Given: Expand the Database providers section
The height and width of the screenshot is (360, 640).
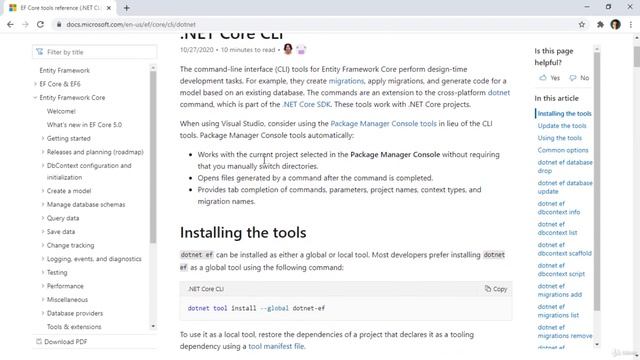Looking at the screenshot, I should pos(42,313).
